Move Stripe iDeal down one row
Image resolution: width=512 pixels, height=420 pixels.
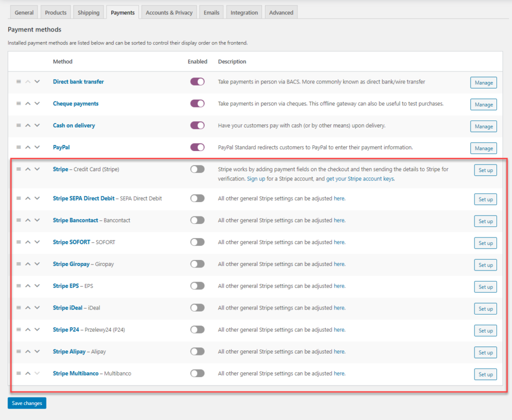tap(37, 307)
